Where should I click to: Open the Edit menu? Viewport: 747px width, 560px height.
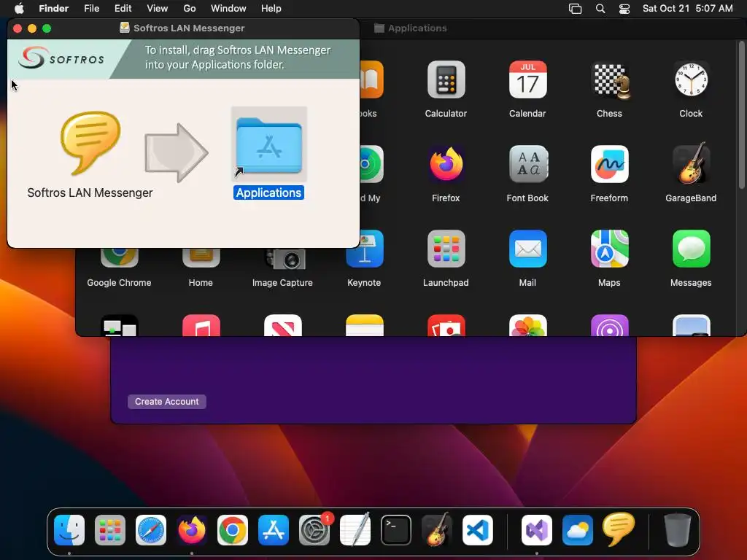pos(123,9)
